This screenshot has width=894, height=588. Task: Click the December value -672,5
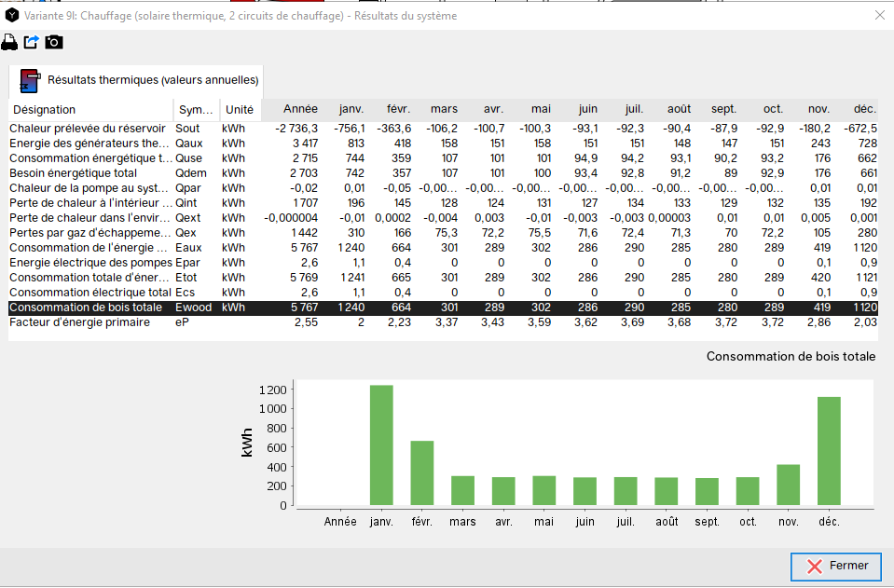(861, 129)
